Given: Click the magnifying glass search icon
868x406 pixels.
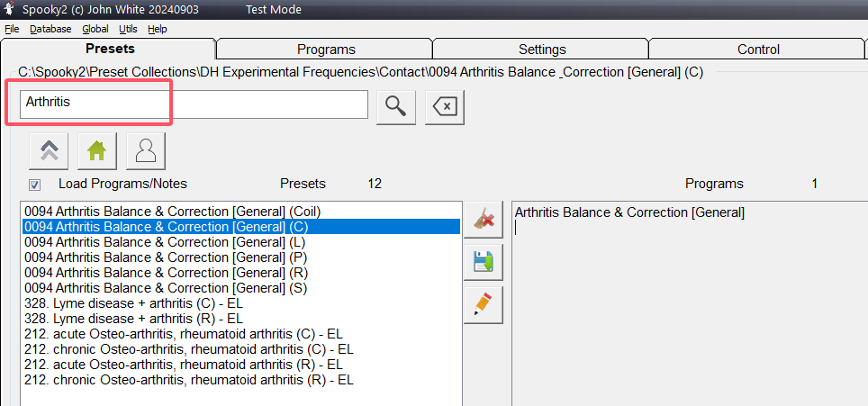Looking at the screenshot, I should (x=397, y=105).
